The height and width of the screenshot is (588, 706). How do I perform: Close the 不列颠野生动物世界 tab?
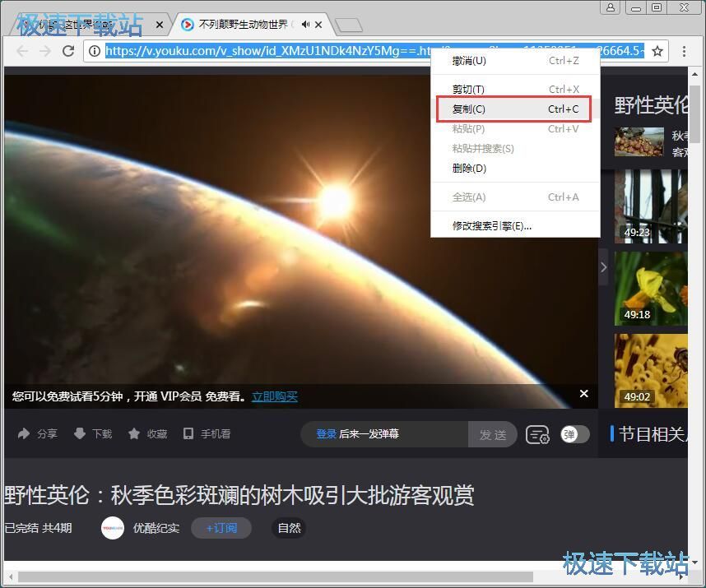[318, 25]
